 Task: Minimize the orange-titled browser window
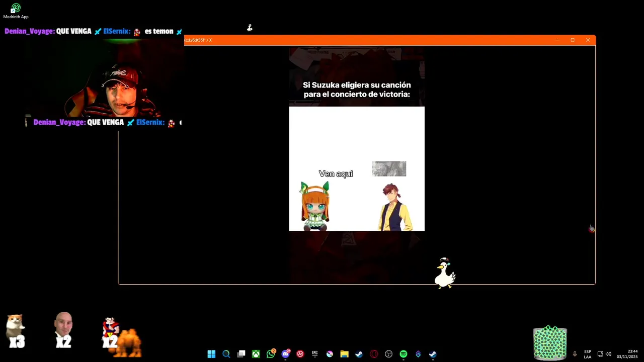[x=557, y=40]
